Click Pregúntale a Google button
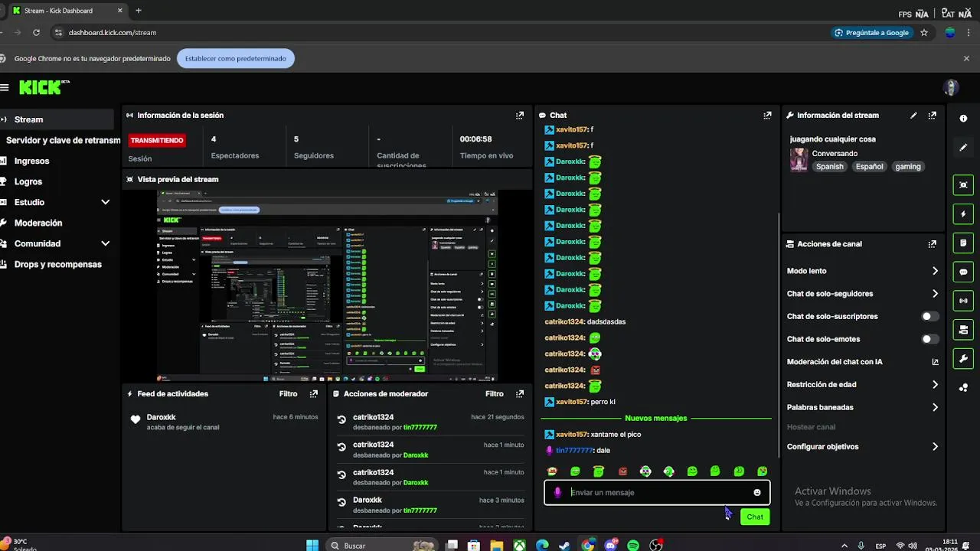 [x=871, y=33]
